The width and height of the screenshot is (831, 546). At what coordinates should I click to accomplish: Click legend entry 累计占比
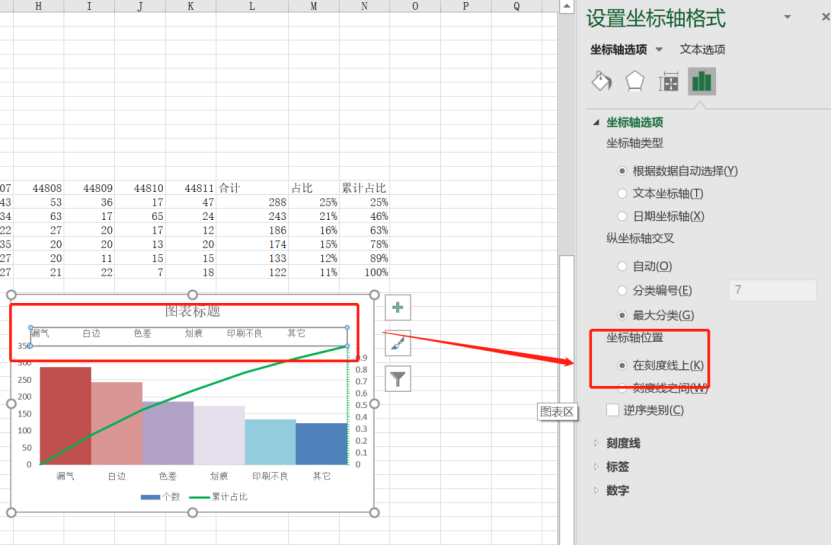point(218,497)
